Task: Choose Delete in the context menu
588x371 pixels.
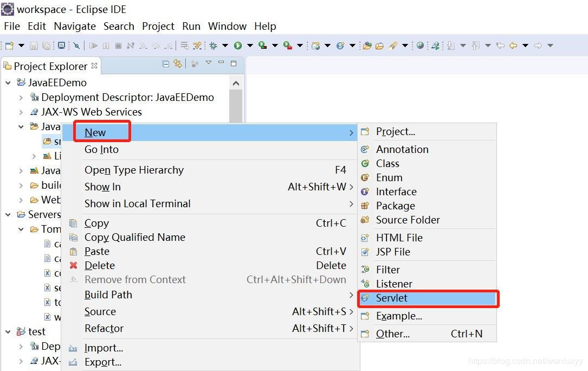Action: [210, 265]
